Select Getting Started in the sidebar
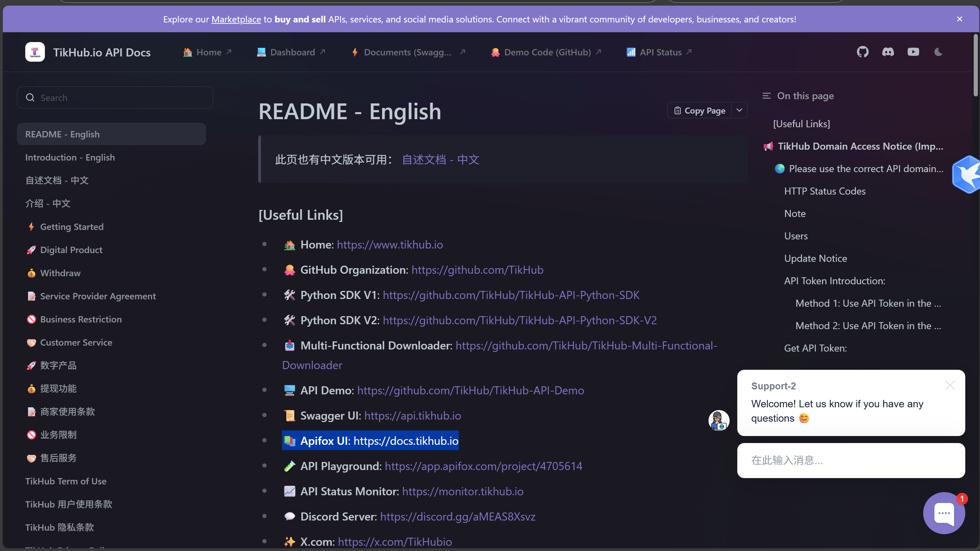This screenshot has height=551, width=980. [x=72, y=227]
